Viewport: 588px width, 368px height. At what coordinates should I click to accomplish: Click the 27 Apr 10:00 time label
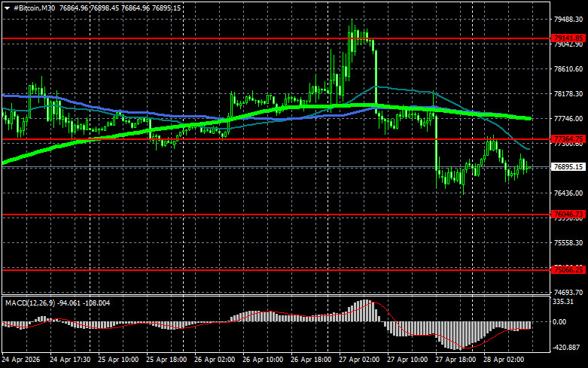(407, 360)
